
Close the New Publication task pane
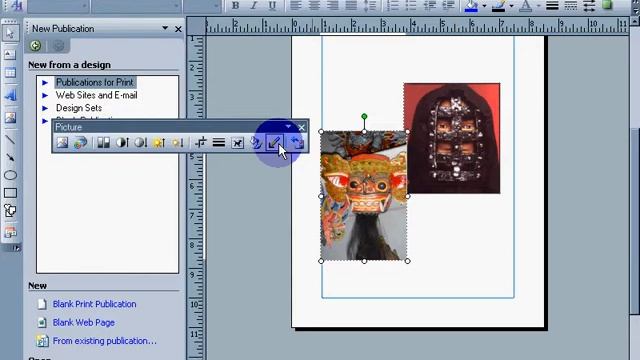178,29
